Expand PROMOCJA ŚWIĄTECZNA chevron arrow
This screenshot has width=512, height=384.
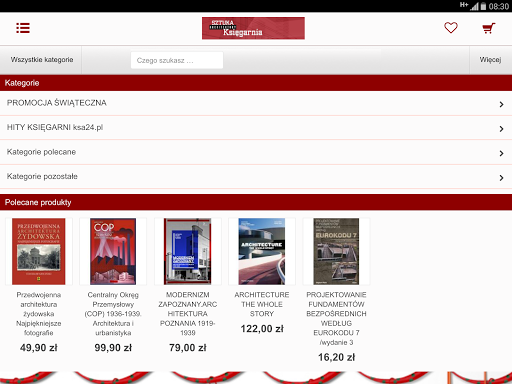[x=501, y=104]
